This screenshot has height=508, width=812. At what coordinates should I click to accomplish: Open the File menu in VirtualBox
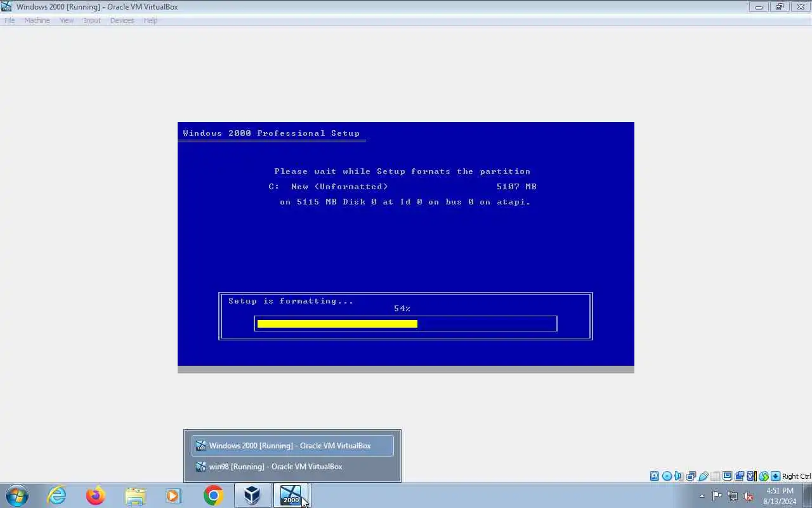[x=10, y=20]
